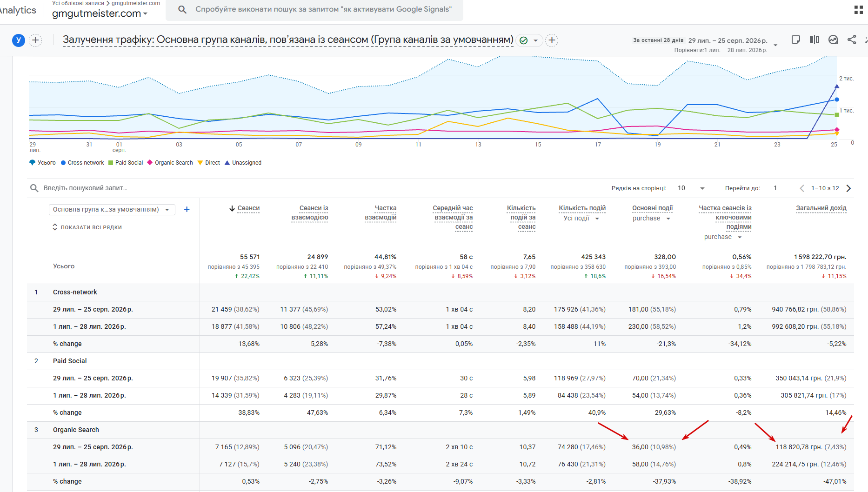868x492 pixels.
Task: Toggle the Organic Search legend series
Action: click(x=170, y=163)
